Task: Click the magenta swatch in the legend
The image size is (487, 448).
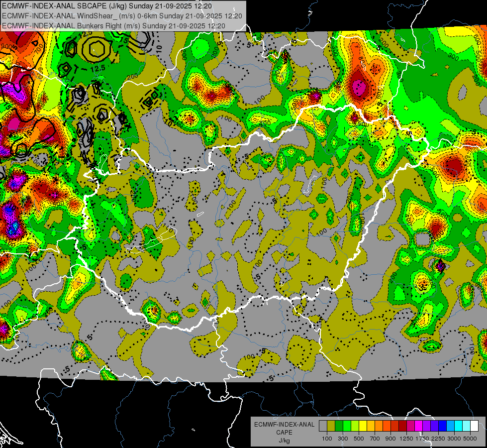Action: [x=418, y=426]
